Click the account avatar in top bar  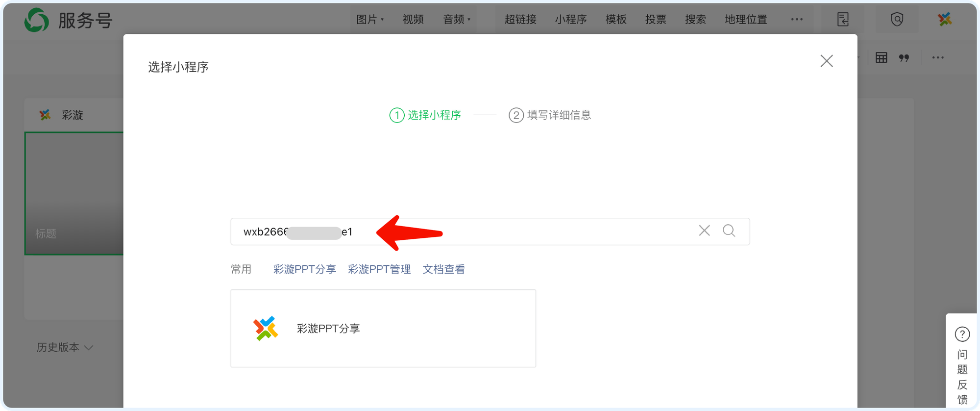pos(944,20)
